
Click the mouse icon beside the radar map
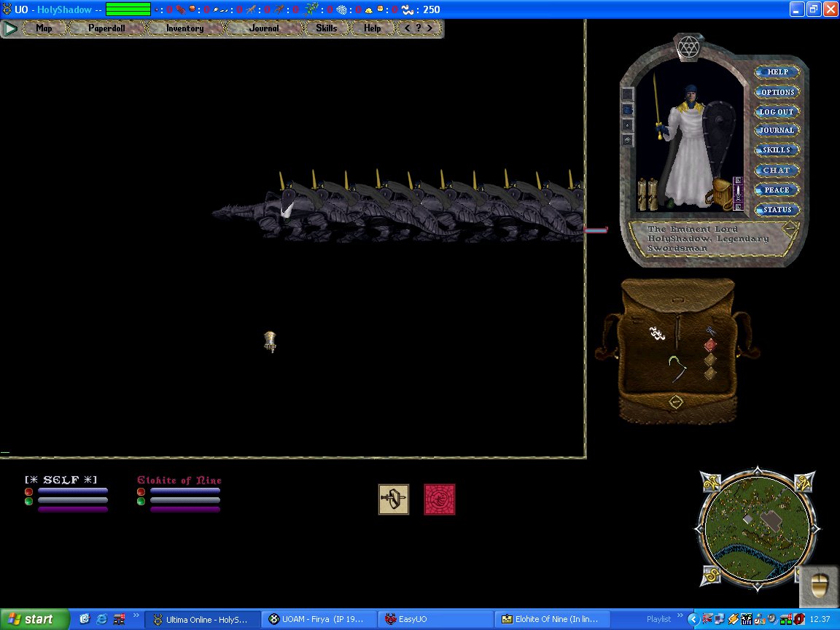coord(819,586)
